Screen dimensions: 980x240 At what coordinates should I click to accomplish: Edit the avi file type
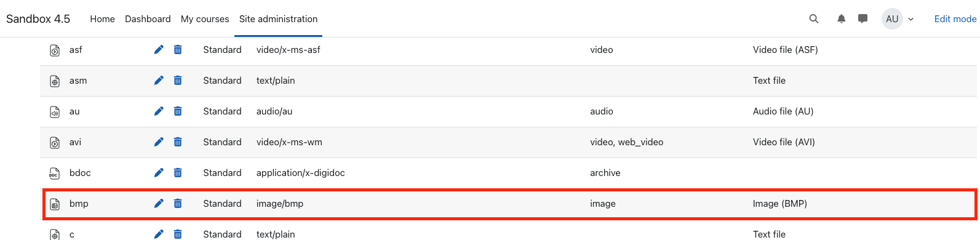[x=159, y=142]
